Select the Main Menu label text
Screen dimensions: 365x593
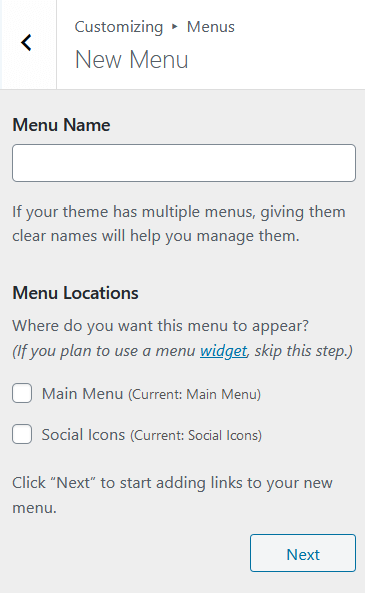pyautogui.click(x=82, y=394)
